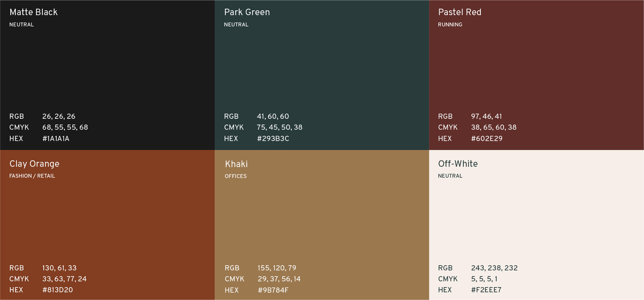Image resolution: width=644 pixels, height=300 pixels.
Task: Click the Pastel Red title text
Action: click(459, 12)
